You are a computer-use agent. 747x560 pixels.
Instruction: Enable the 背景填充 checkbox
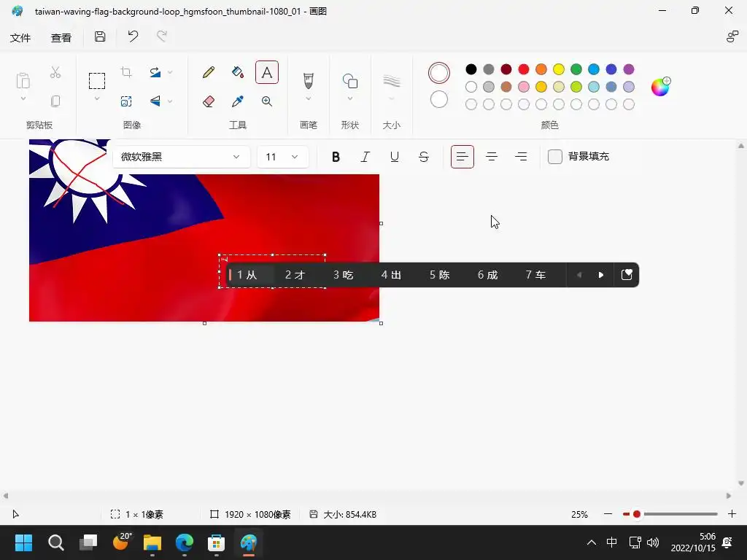coord(555,157)
